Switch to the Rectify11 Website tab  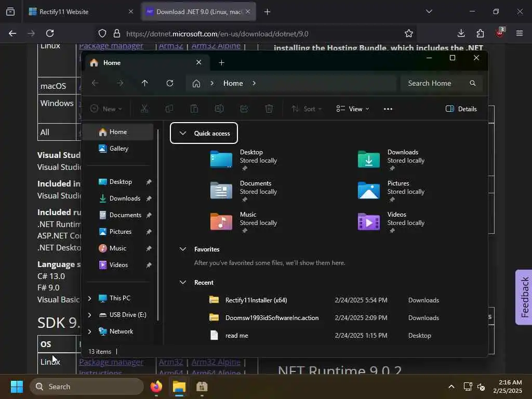(x=81, y=11)
